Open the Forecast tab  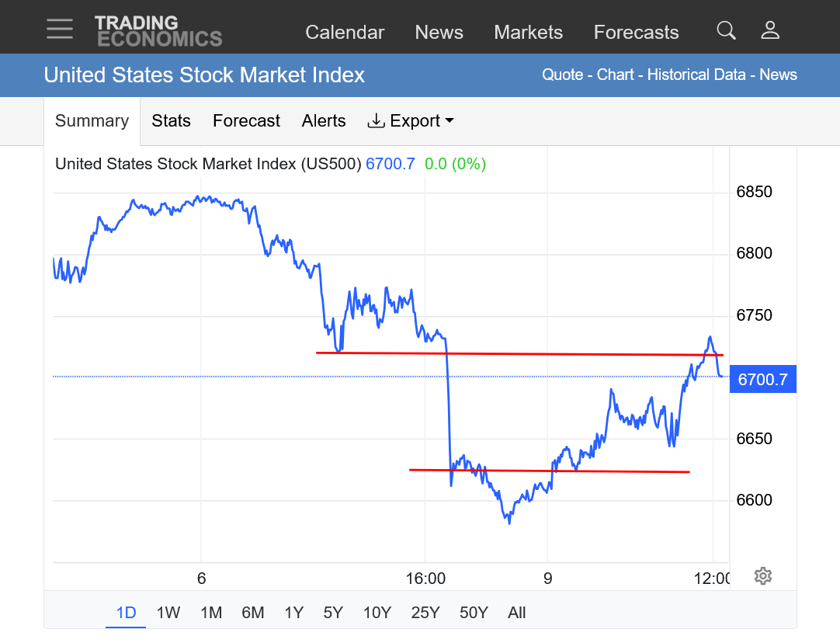click(246, 121)
